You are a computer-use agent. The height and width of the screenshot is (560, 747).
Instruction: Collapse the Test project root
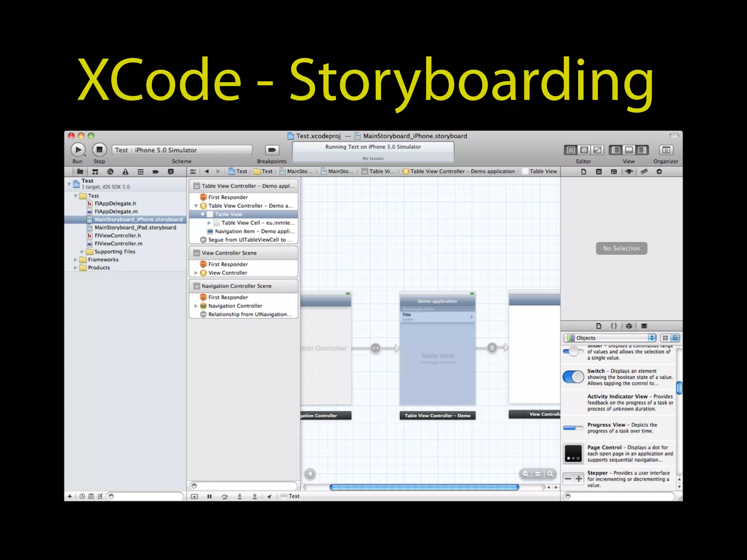(69, 184)
